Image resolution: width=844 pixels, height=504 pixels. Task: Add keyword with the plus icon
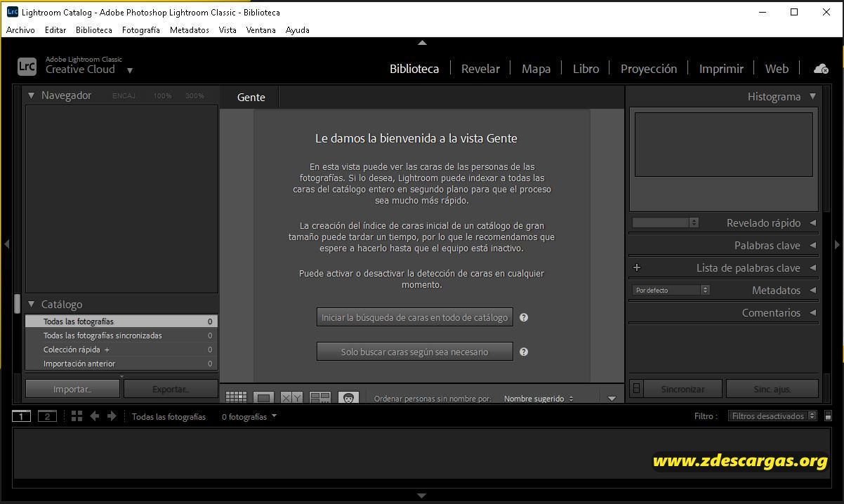pyautogui.click(x=637, y=267)
